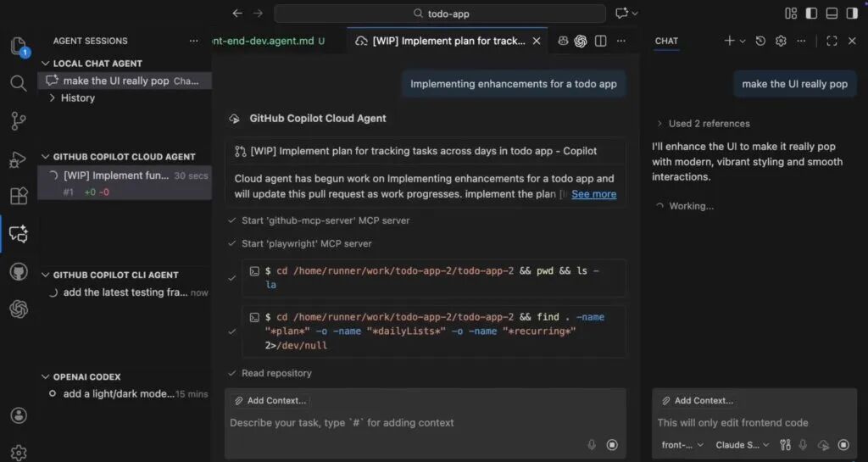Start voice input in editor chat
Screen dimensions: 868x462
[x=592, y=445]
